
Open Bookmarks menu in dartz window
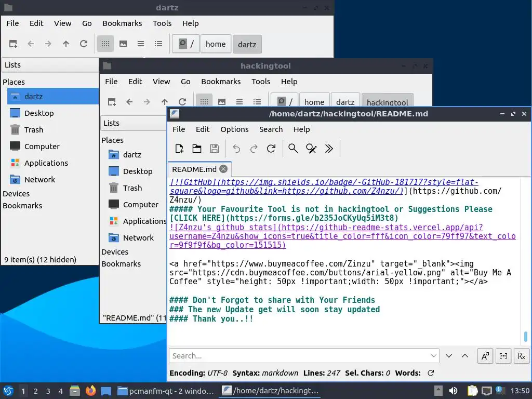click(x=122, y=23)
